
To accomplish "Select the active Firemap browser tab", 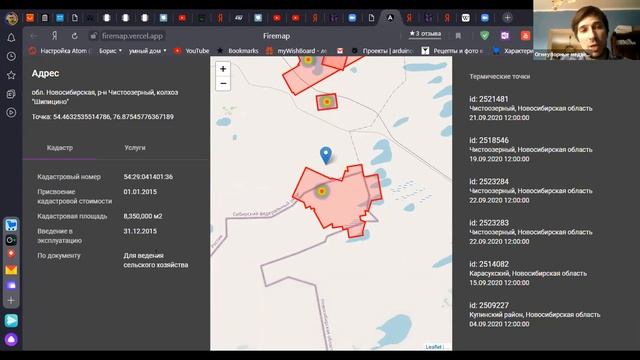I will click(390, 18).
